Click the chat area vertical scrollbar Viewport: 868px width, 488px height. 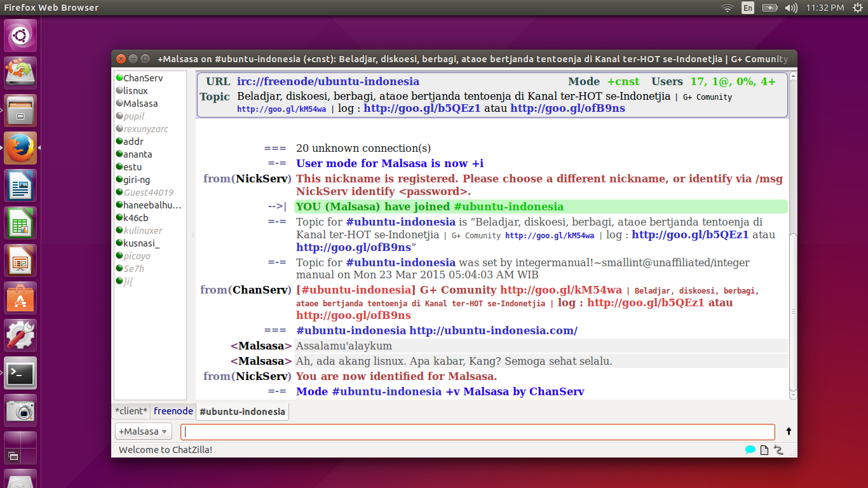coord(792,313)
